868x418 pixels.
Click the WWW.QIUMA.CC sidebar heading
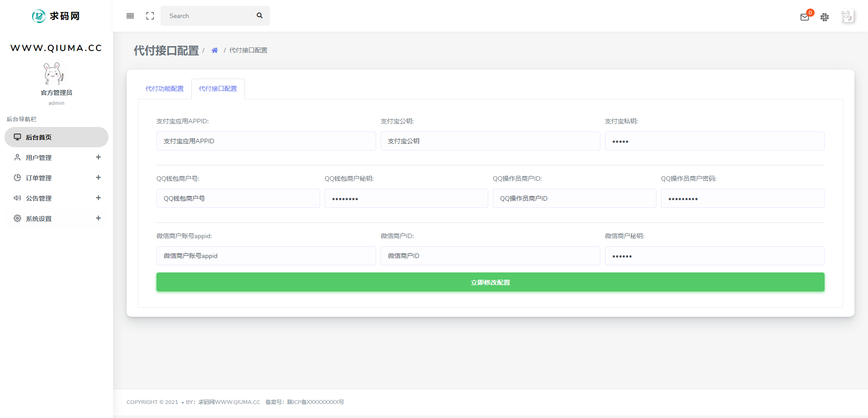[x=57, y=48]
